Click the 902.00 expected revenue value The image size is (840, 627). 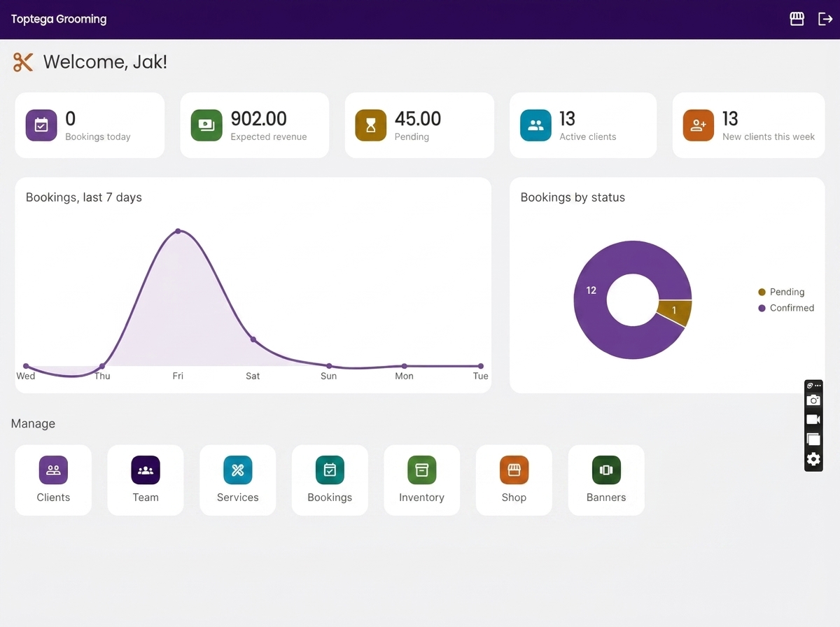(259, 119)
